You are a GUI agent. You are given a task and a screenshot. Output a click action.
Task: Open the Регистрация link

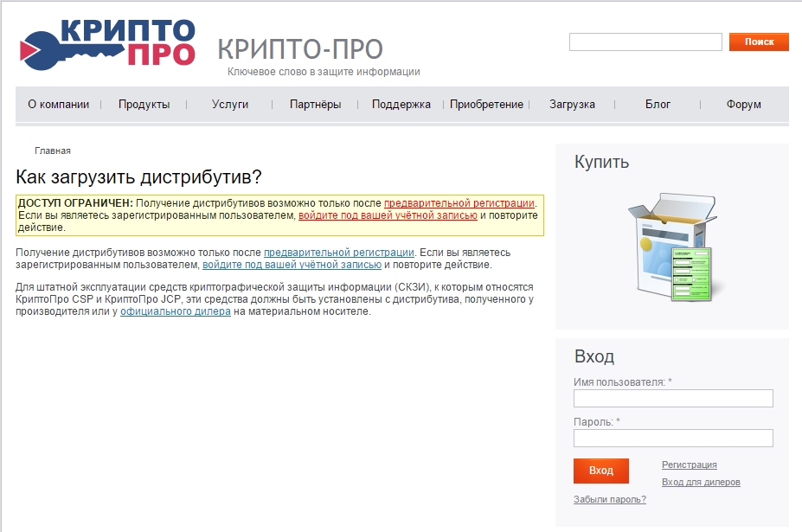tap(689, 465)
